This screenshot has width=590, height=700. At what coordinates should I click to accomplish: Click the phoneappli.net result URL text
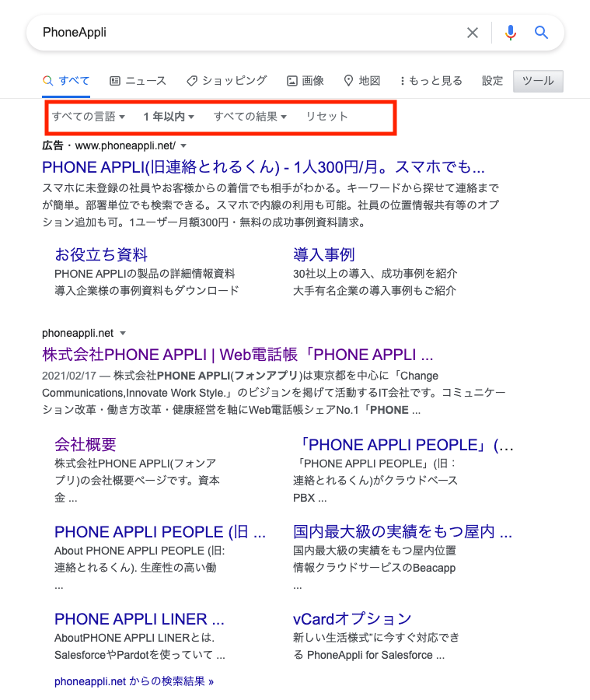pos(78,334)
